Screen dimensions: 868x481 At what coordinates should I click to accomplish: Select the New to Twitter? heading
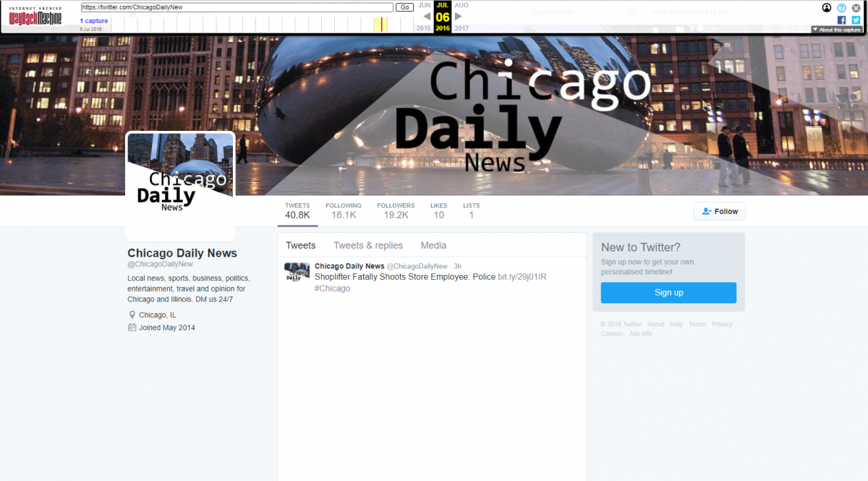pos(641,247)
